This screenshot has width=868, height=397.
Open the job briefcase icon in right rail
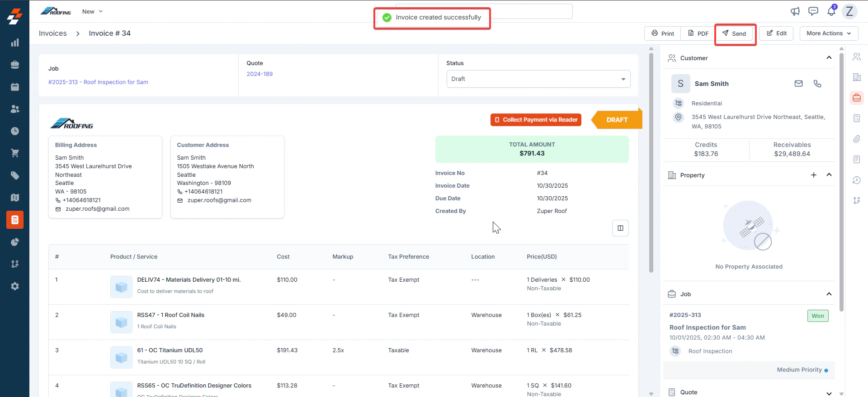pos(857,98)
